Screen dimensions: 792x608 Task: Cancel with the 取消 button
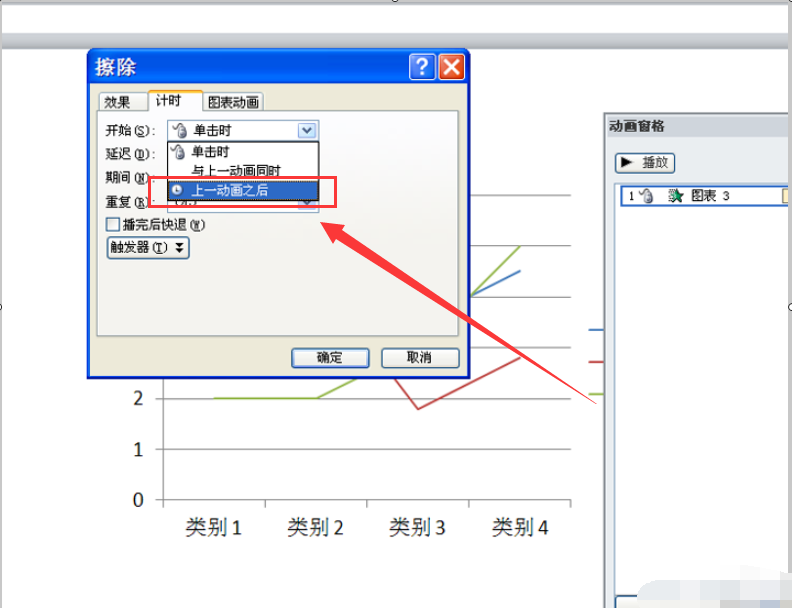pos(420,358)
